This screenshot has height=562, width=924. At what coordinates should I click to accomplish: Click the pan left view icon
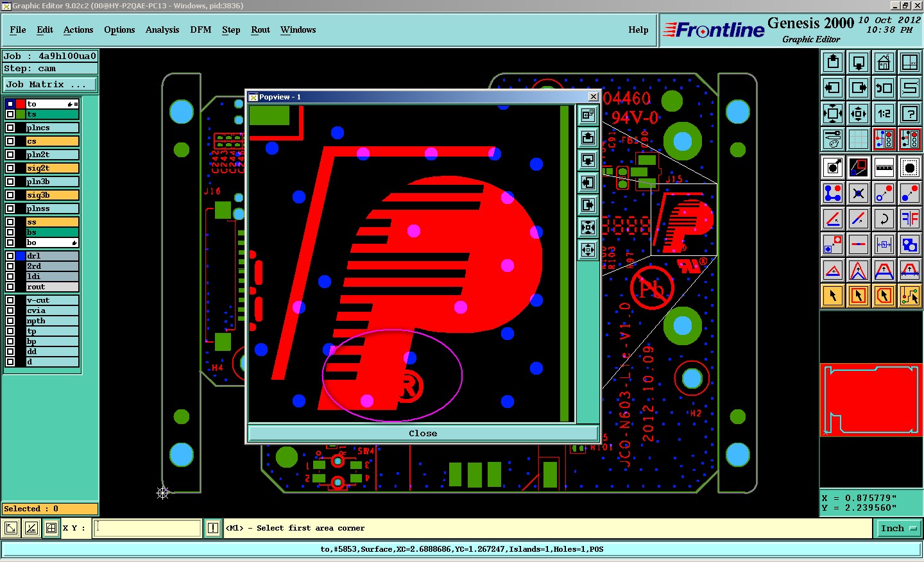pos(833,88)
